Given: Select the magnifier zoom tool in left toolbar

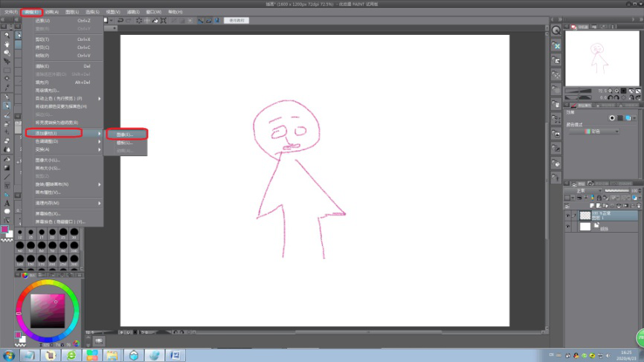Looking at the screenshot, I should [7, 35].
